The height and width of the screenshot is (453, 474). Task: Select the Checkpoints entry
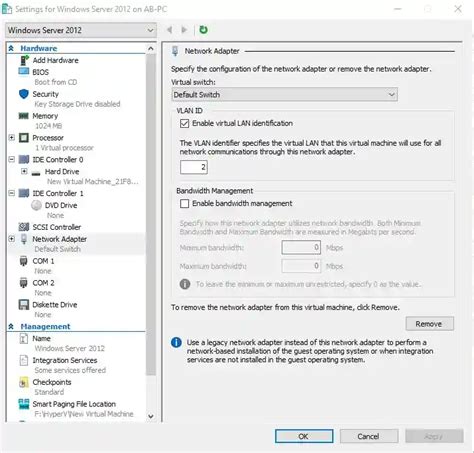pyautogui.click(x=52, y=382)
